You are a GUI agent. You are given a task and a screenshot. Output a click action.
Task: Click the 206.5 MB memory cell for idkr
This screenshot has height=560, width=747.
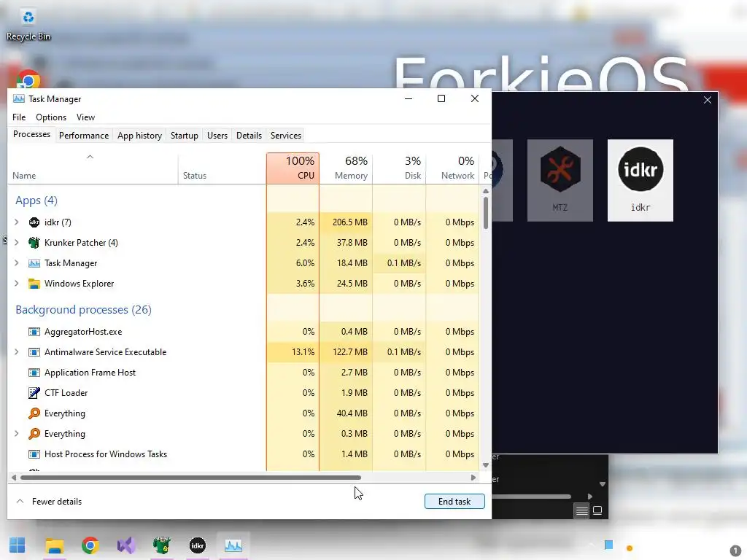coord(346,222)
